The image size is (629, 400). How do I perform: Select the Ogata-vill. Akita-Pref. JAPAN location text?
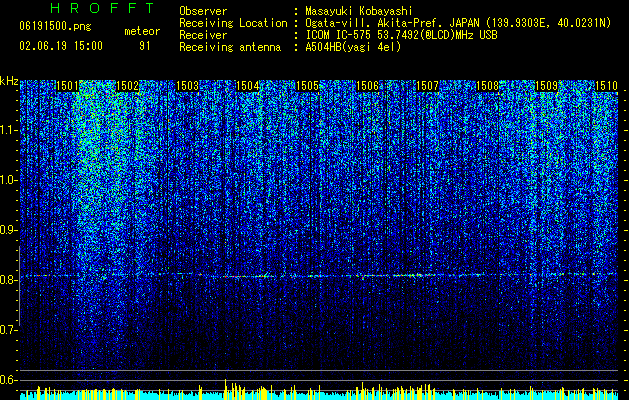click(458, 23)
